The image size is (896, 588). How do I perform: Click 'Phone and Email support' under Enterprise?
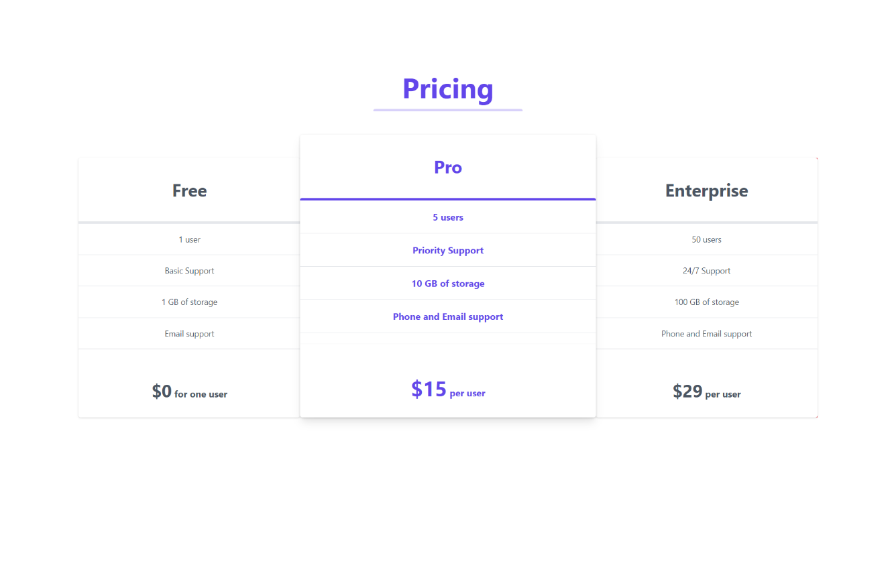(706, 333)
